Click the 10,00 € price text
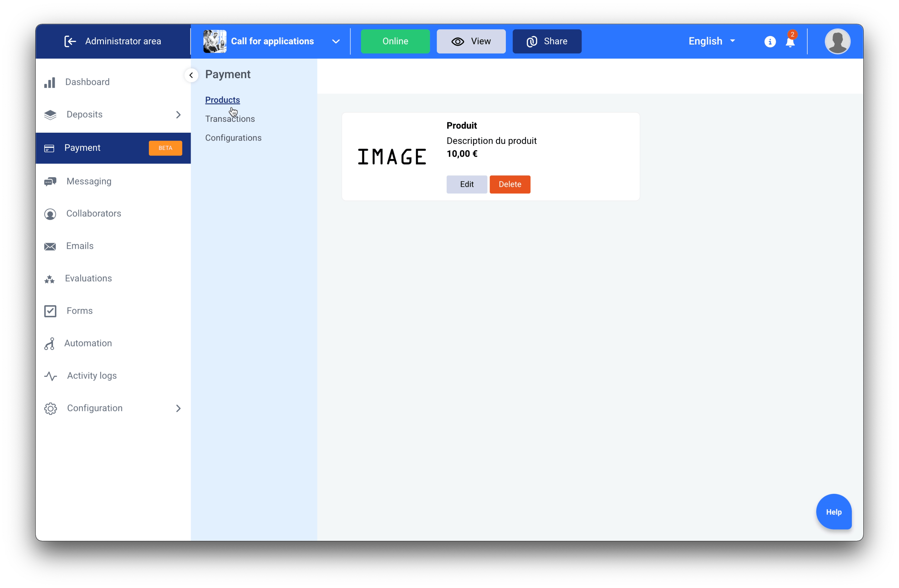899x588 pixels. pyautogui.click(x=462, y=154)
